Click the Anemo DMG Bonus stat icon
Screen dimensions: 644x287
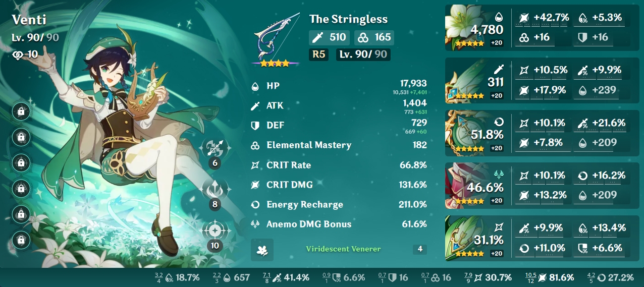(x=255, y=224)
